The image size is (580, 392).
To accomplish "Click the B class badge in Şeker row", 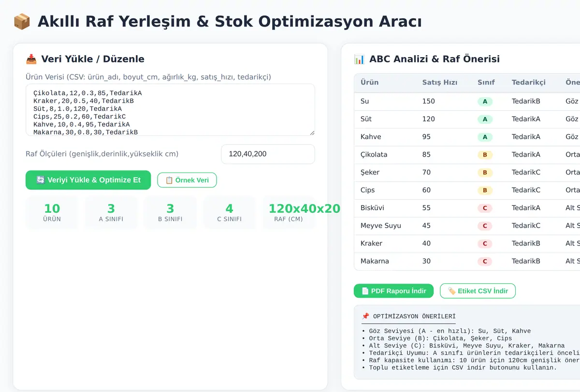I will pyautogui.click(x=485, y=173).
